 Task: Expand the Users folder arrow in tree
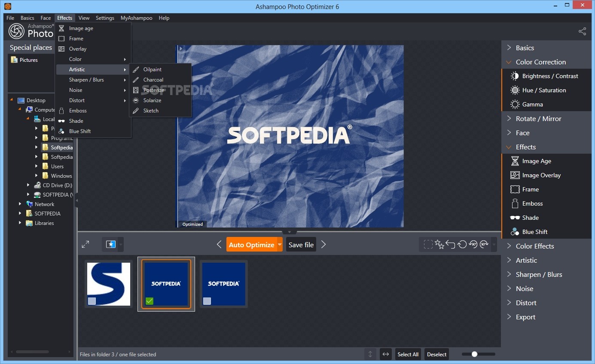pos(36,166)
